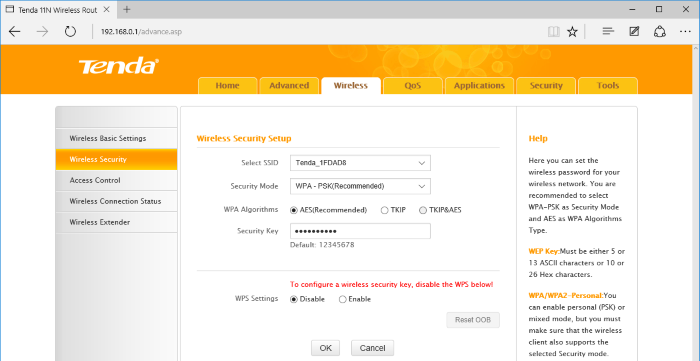
Task: Open Wireless Basic Settings page
Action: pyautogui.click(x=117, y=138)
